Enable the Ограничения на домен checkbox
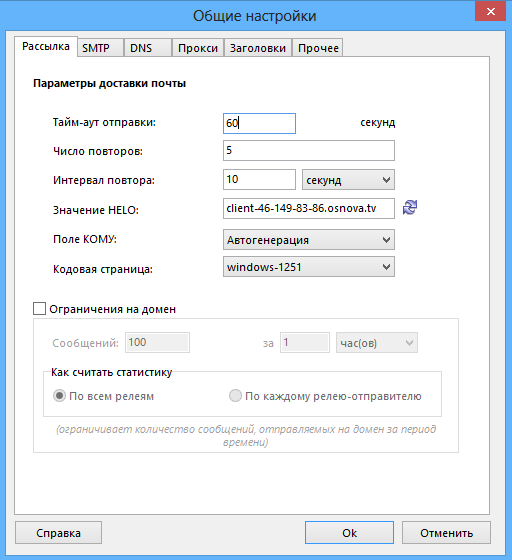Viewport: 512px width, 560px height. [39, 309]
